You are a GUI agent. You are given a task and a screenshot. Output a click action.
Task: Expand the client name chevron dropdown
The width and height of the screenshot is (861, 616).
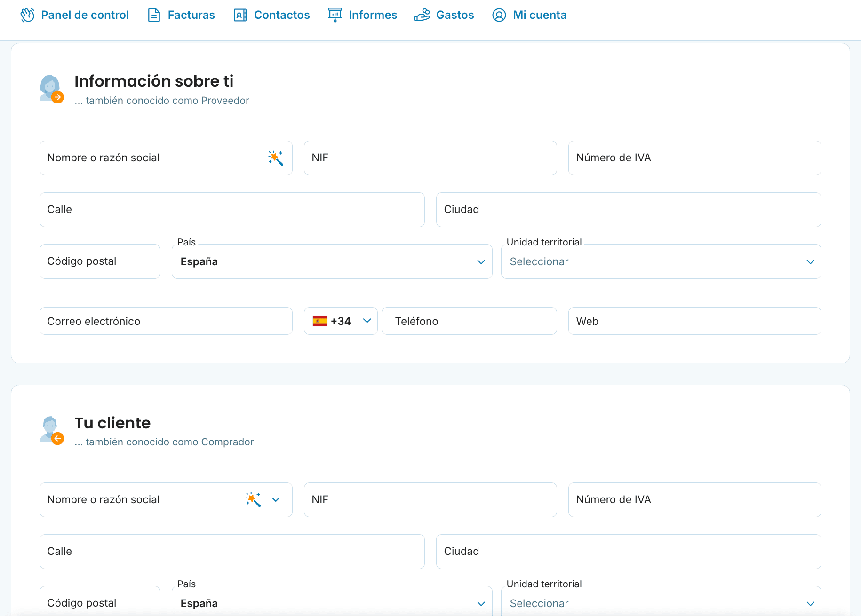click(276, 499)
